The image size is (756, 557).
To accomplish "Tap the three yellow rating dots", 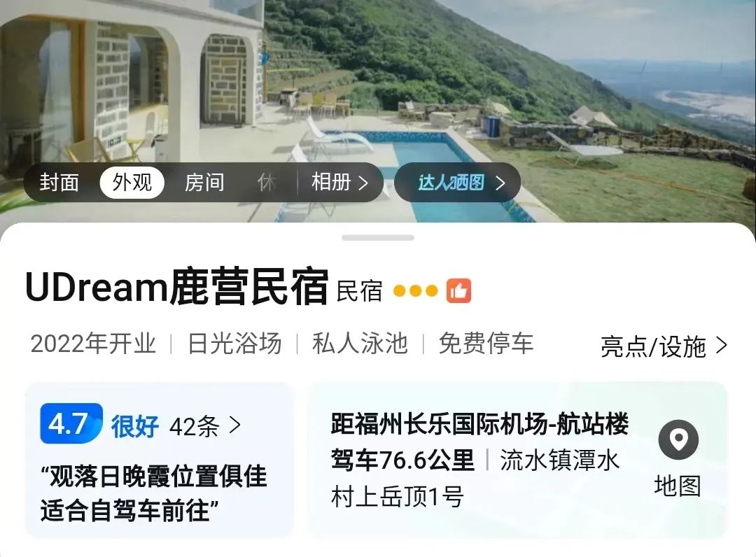I will pos(416,290).
